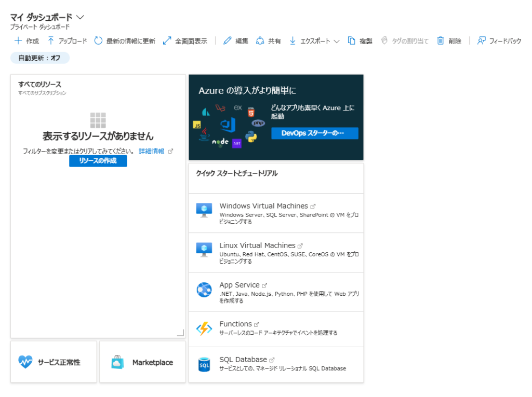Click the JS logo in the Azure banner
Screen dimensions: 532x397
(197, 125)
